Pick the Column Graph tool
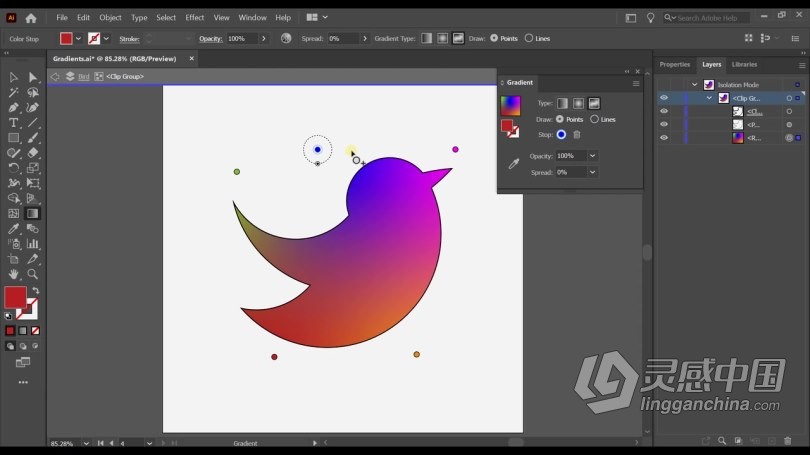The image size is (810, 455). point(33,244)
